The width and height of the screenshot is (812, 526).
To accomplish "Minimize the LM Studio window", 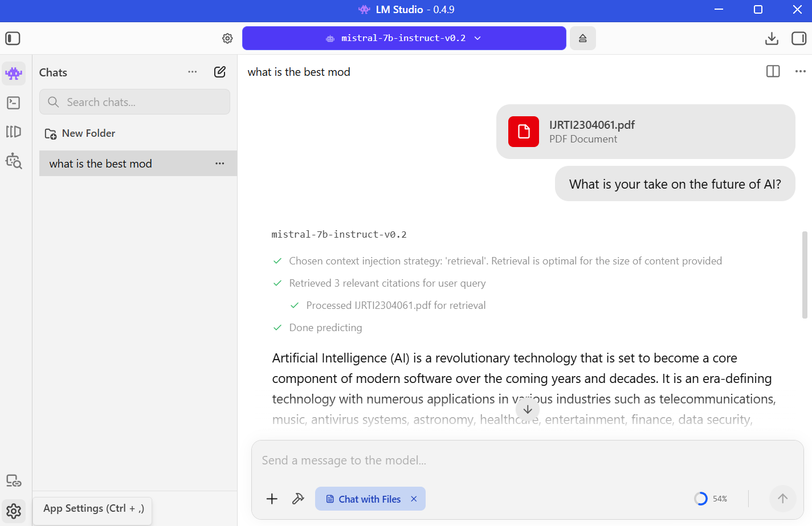I will pyautogui.click(x=719, y=10).
